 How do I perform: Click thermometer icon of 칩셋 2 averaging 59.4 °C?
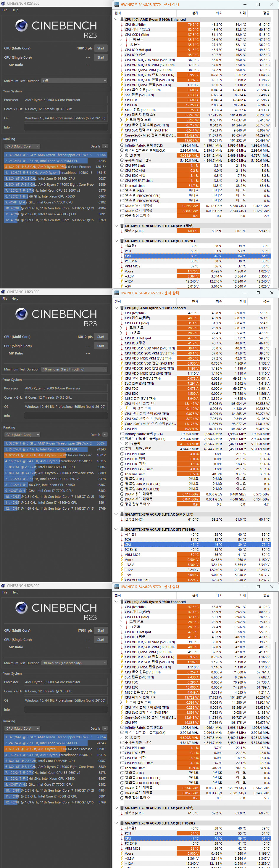coord(122,231)
